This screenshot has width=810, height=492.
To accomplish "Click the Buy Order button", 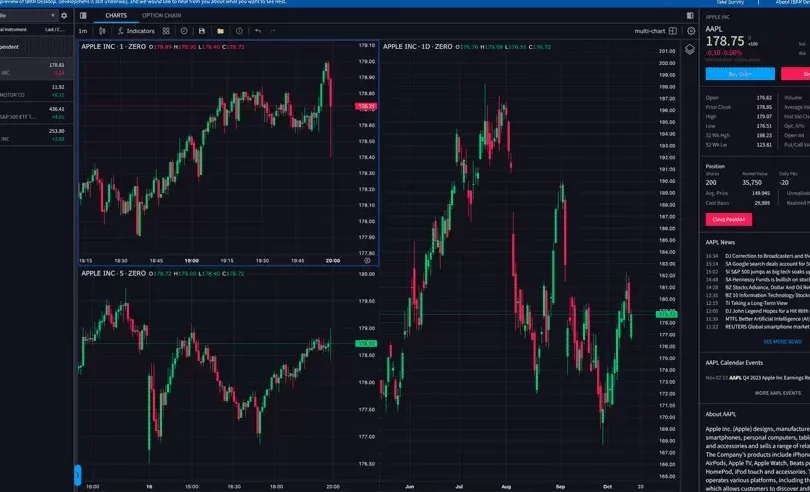I will 740,74.
